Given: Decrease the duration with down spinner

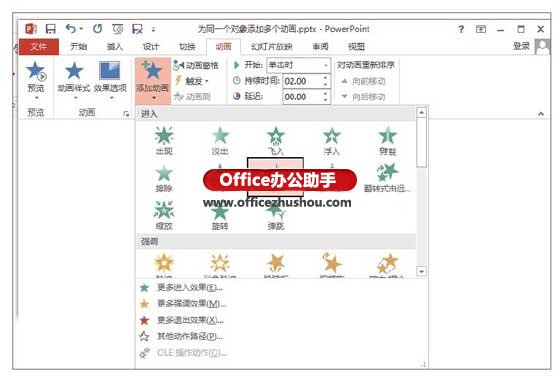Looking at the screenshot, I should tap(325, 85).
